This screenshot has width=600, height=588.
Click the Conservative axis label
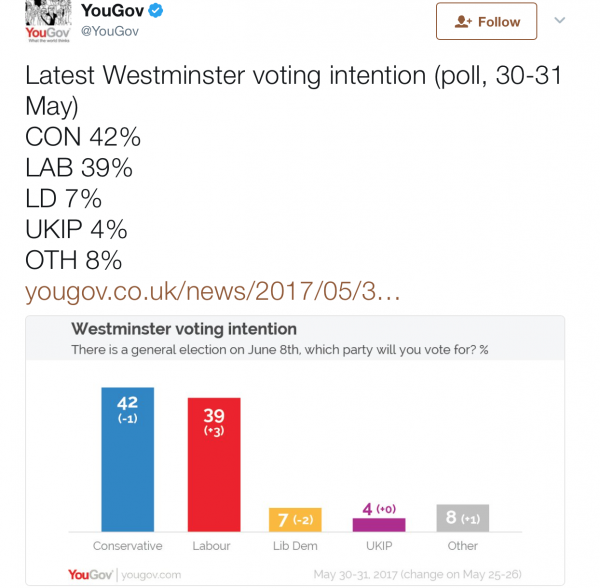point(127,546)
